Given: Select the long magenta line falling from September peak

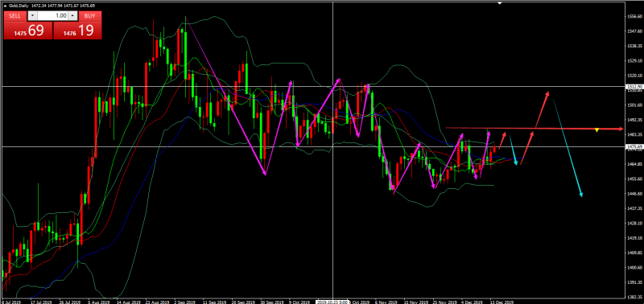Looking at the screenshot, I should tap(225, 98).
